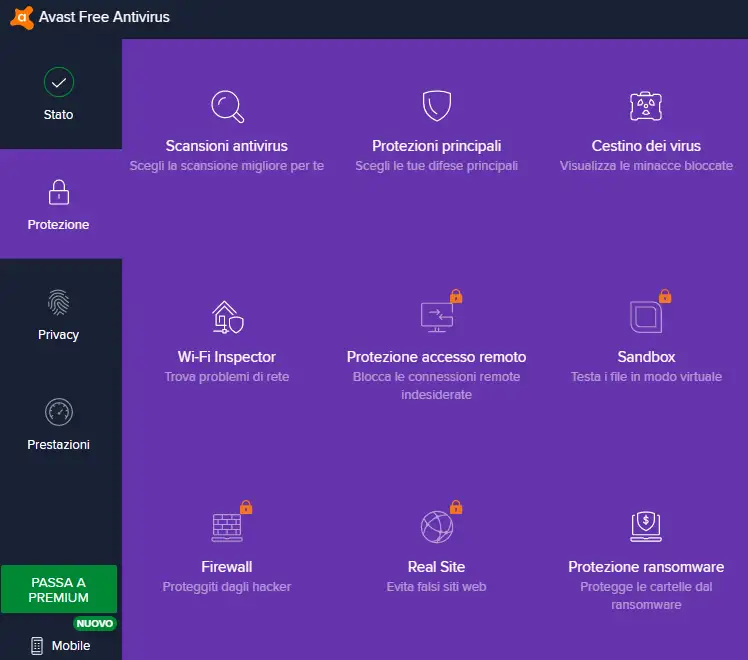The height and width of the screenshot is (660, 748).
Task: Click 'Proteggiti dagli hacker'
Action: click(227, 587)
